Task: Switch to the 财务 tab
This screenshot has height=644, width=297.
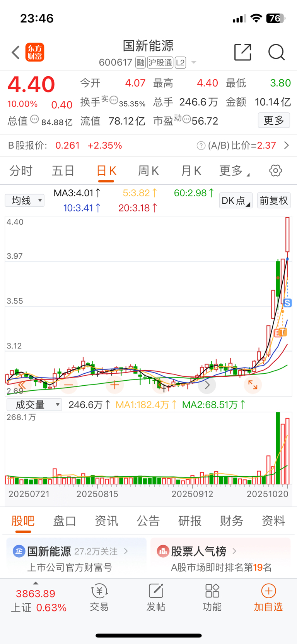Action: coord(232,521)
